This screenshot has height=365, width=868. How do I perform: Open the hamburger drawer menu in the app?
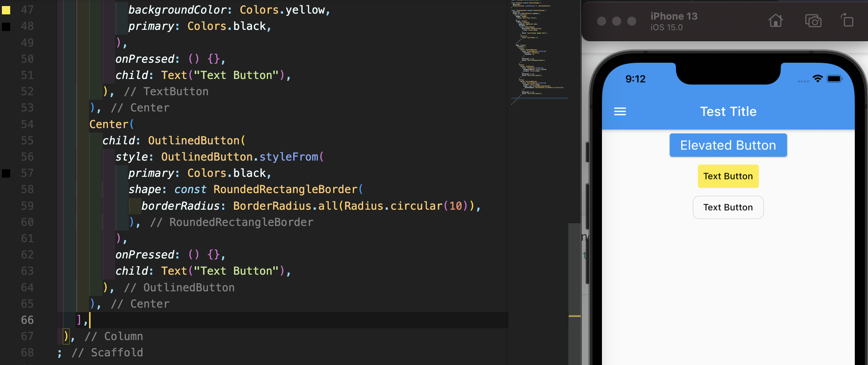pyautogui.click(x=620, y=111)
